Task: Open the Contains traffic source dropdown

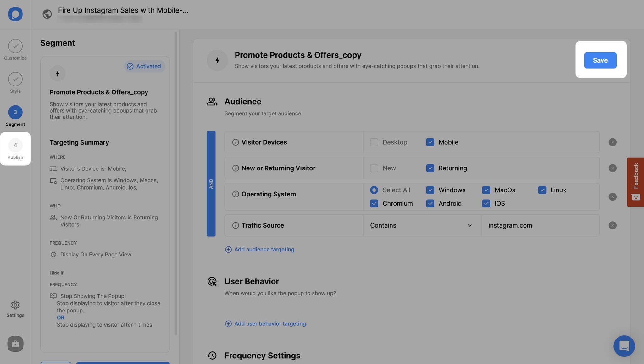Action: [422, 225]
